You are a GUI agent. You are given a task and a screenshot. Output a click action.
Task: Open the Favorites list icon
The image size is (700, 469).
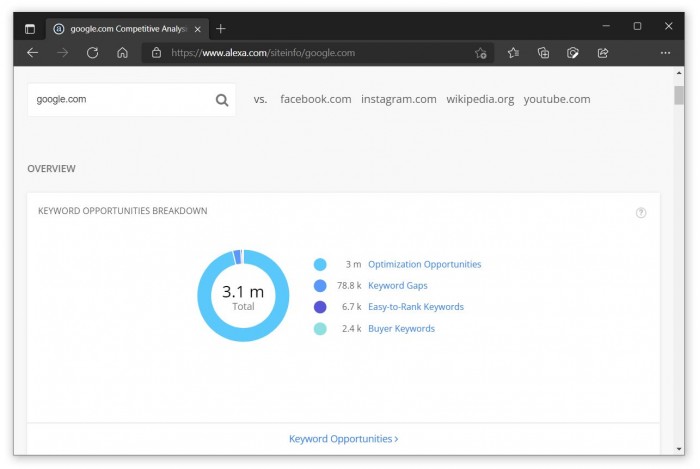pos(513,53)
